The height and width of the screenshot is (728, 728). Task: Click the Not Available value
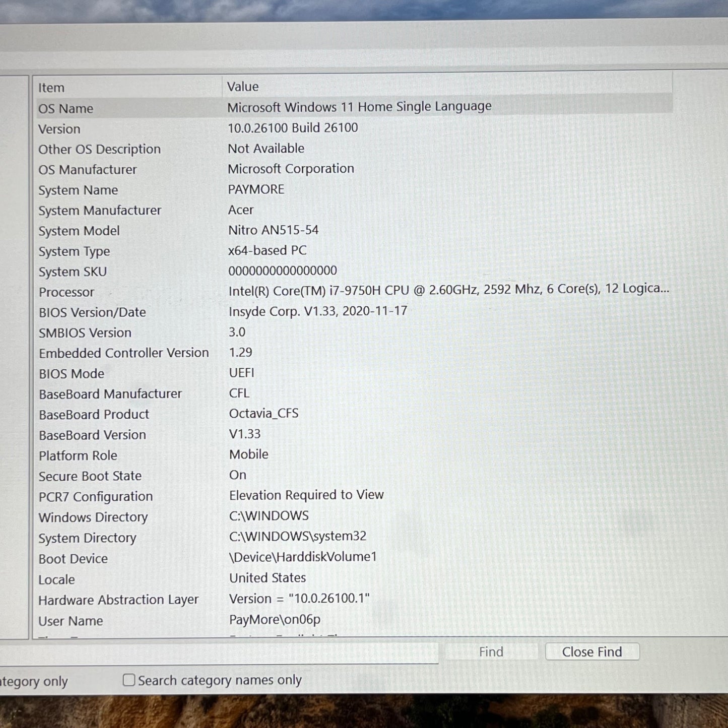[266, 149]
